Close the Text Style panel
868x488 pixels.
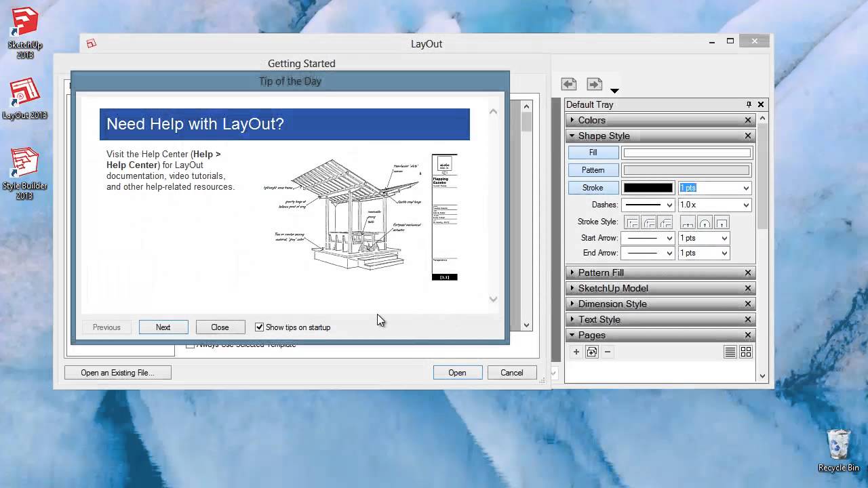tap(748, 319)
